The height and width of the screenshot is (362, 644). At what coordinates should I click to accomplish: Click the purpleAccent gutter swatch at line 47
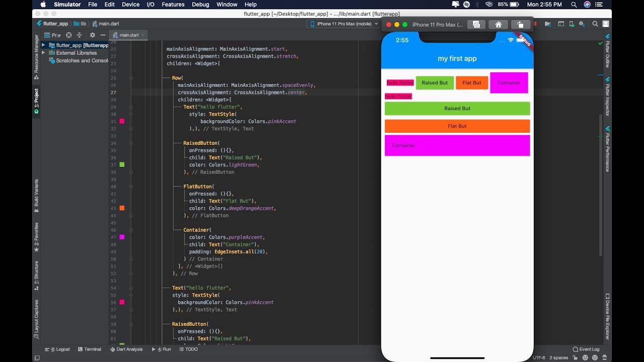122,237
